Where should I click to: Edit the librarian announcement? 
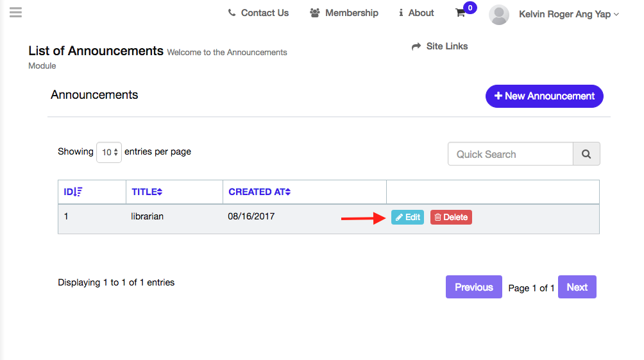tap(407, 218)
